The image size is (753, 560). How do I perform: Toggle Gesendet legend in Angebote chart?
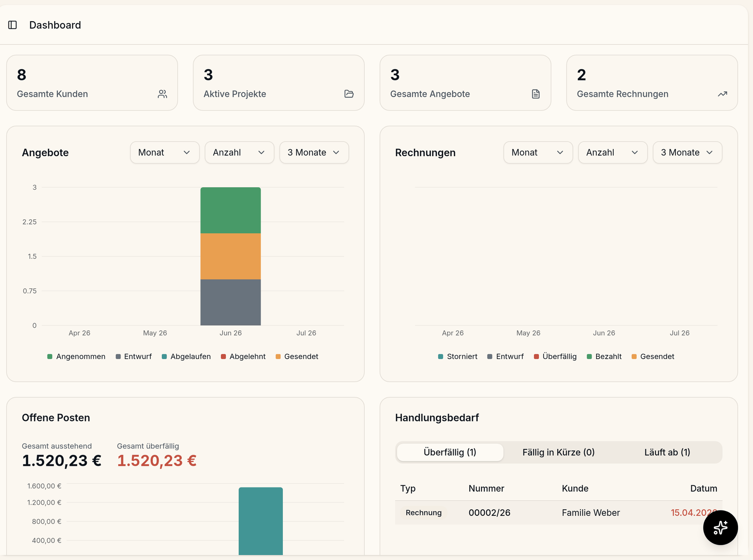click(x=297, y=357)
